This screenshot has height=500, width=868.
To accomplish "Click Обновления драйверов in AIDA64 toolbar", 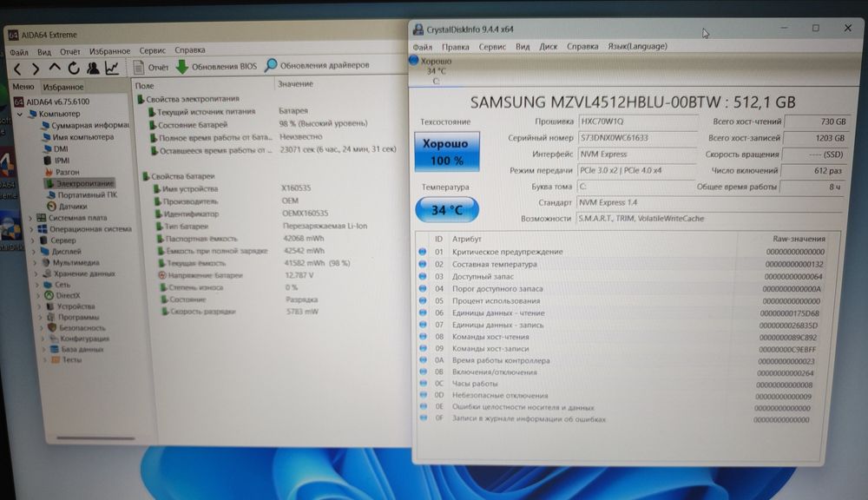I will click(x=317, y=65).
